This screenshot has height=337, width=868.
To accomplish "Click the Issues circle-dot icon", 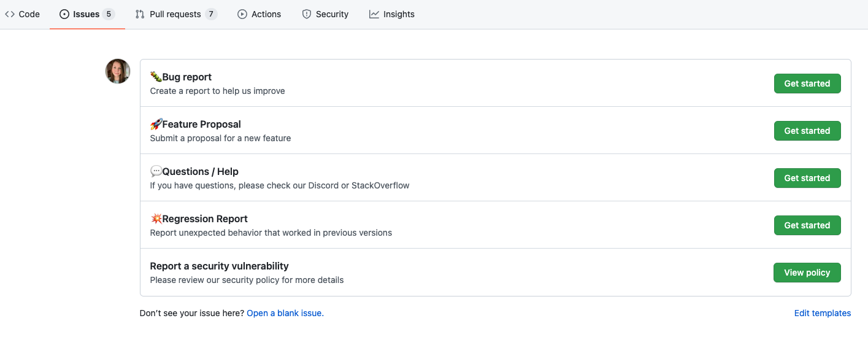I will tap(64, 14).
